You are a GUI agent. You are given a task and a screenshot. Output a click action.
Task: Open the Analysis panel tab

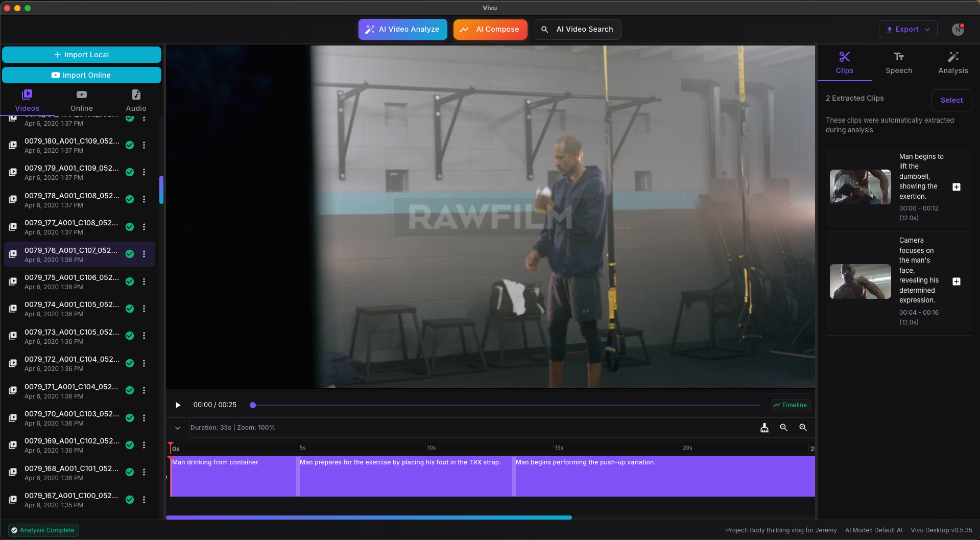(953, 63)
